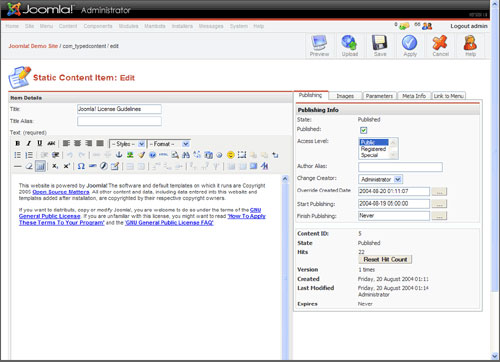The image size is (500, 362).
Task: Open the Installers menu
Action: pyautogui.click(x=182, y=26)
